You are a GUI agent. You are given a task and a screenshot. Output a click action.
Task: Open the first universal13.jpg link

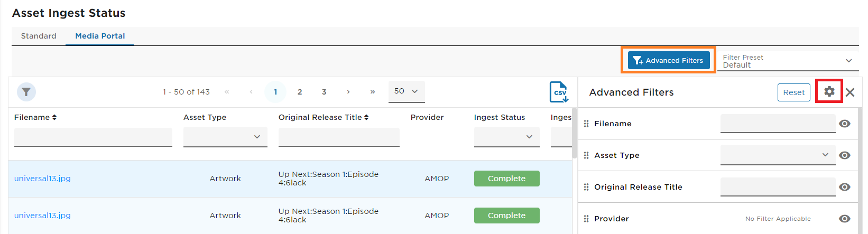[x=42, y=179]
